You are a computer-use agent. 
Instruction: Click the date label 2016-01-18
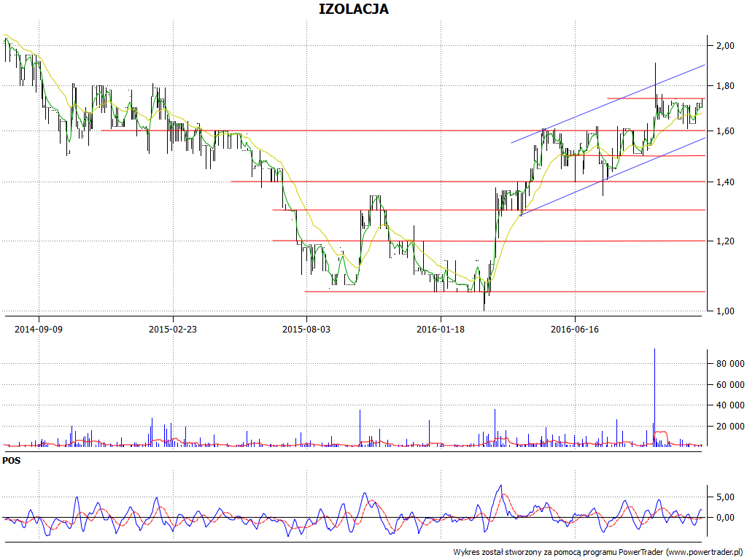(x=440, y=329)
